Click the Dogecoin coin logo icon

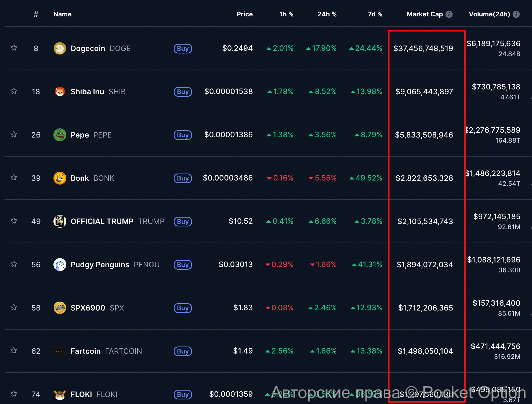coord(60,48)
